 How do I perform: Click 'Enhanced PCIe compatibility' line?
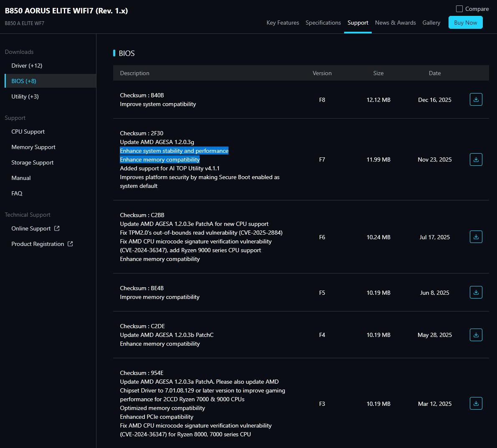point(157,417)
